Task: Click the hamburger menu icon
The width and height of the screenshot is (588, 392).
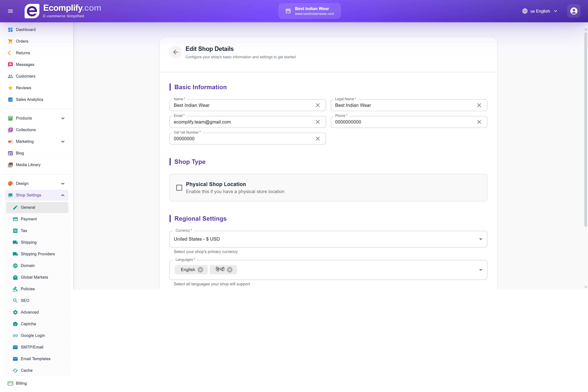Action: 10,11
